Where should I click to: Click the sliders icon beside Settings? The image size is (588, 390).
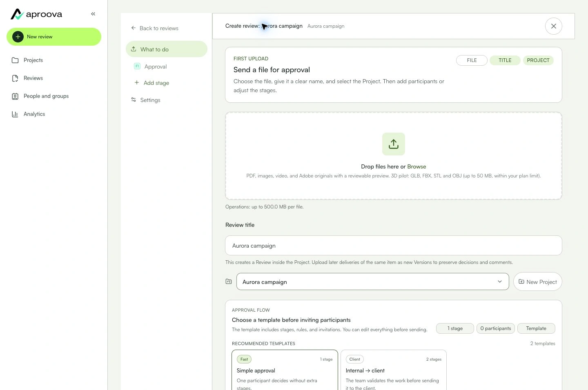pos(134,100)
